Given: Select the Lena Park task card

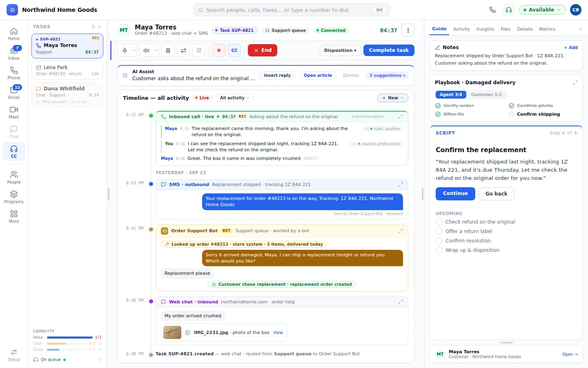Looking at the screenshot, I should pos(67,70).
